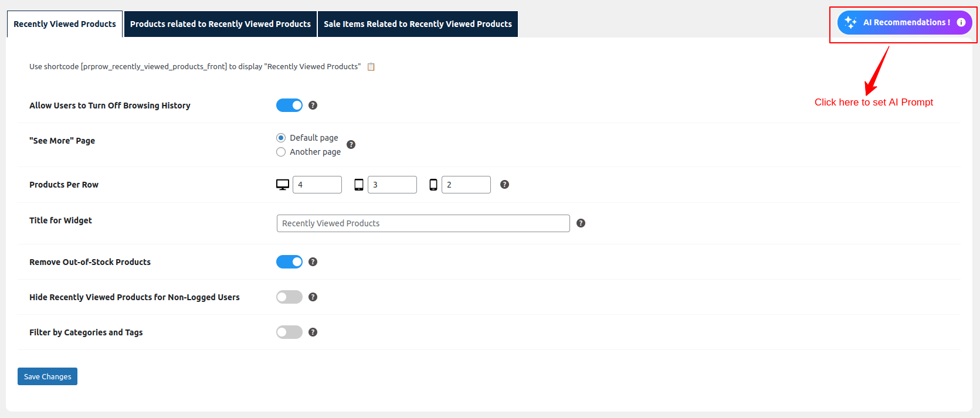
Task: Turn off Remove Out-of-Stock Products toggle
Action: coord(289,262)
